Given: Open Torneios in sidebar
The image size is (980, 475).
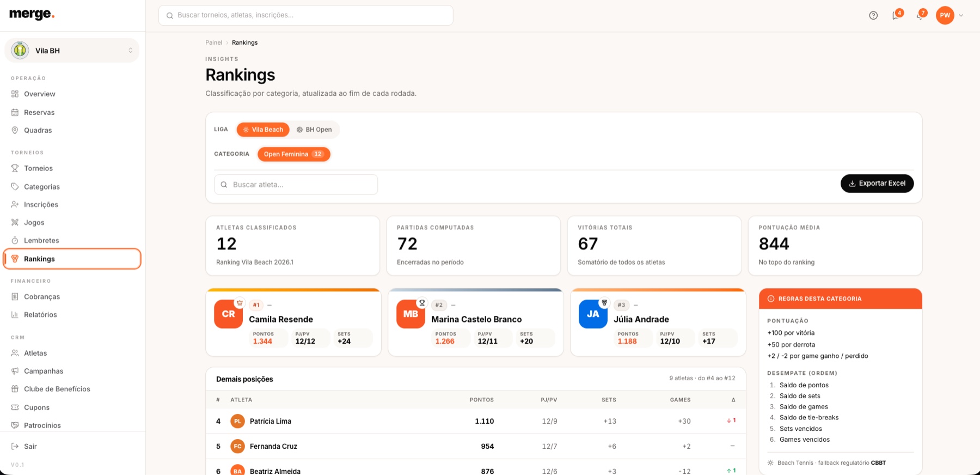Looking at the screenshot, I should click(x=38, y=168).
